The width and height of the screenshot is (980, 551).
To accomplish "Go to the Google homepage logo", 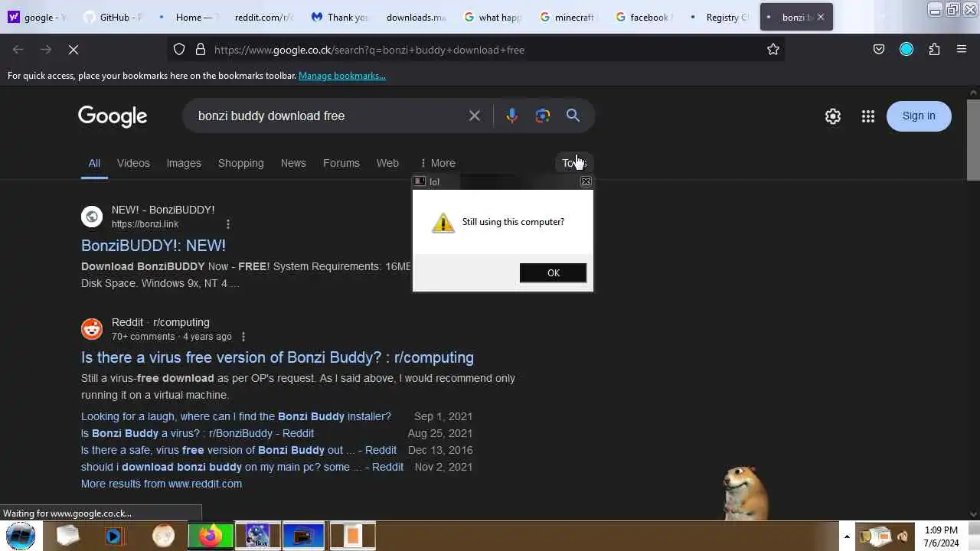I will pos(113,116).
